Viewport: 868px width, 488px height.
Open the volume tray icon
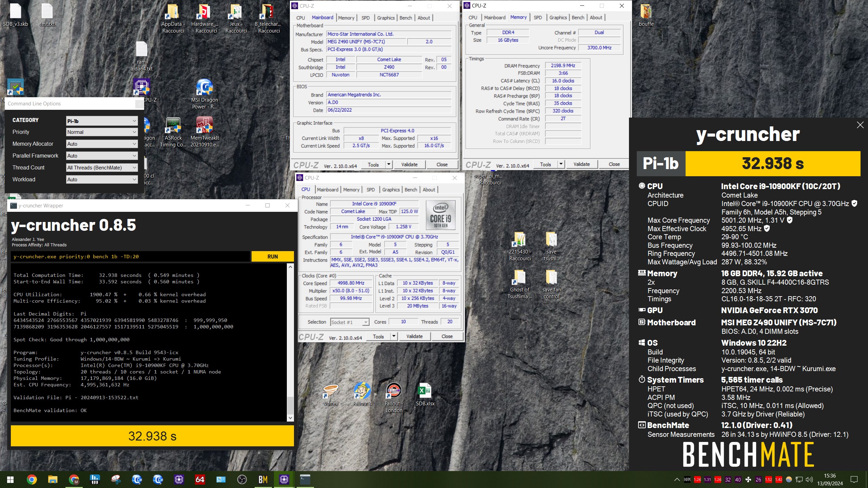809,480
